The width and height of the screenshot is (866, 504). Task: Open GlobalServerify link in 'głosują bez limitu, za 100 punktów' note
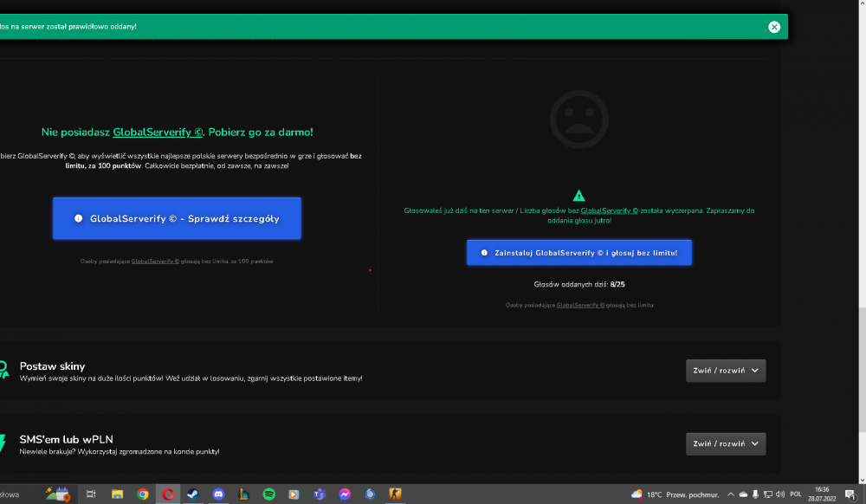click(155, 262)
